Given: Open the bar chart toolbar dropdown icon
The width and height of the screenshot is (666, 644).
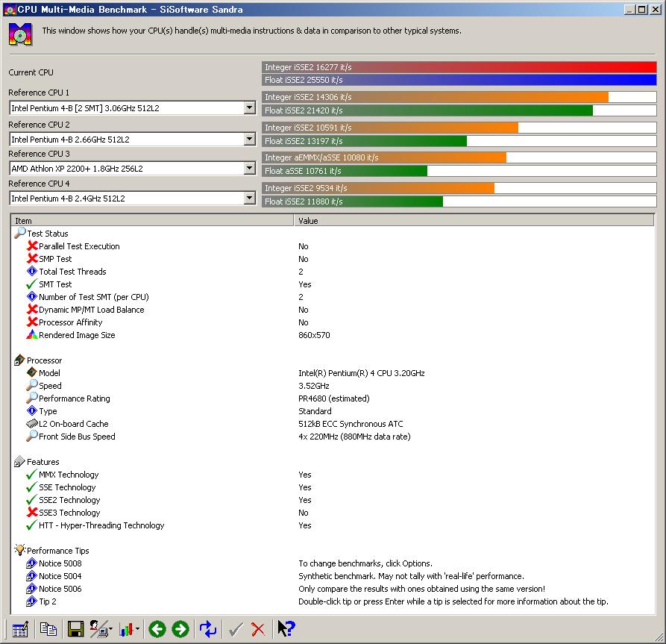Looking at the screenshot, I should 129,629.
